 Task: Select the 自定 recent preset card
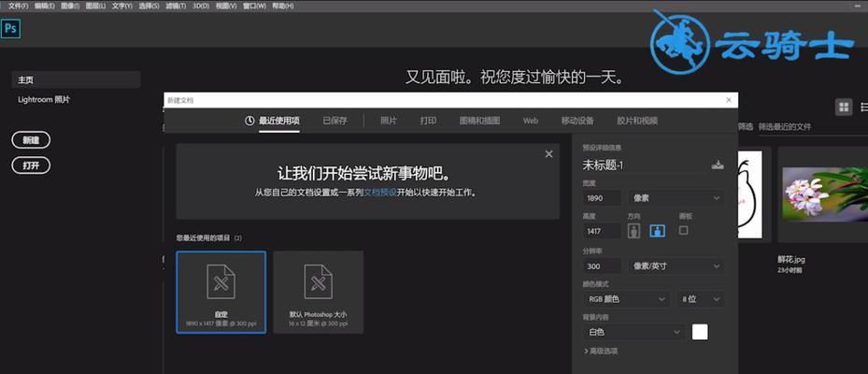tap(221, 292)
